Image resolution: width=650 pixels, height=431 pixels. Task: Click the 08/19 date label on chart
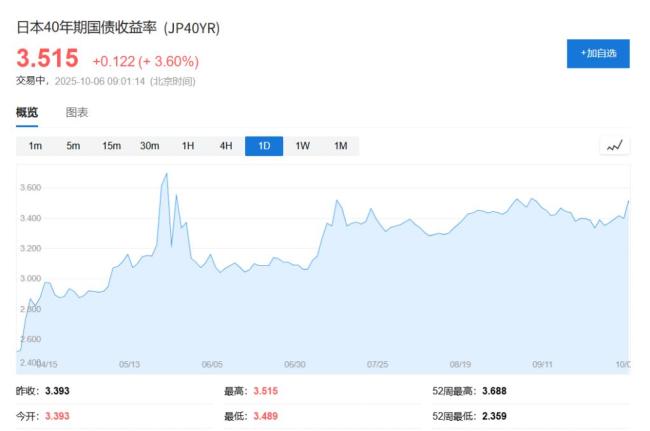pyautogui.click(x=460, y=364)
